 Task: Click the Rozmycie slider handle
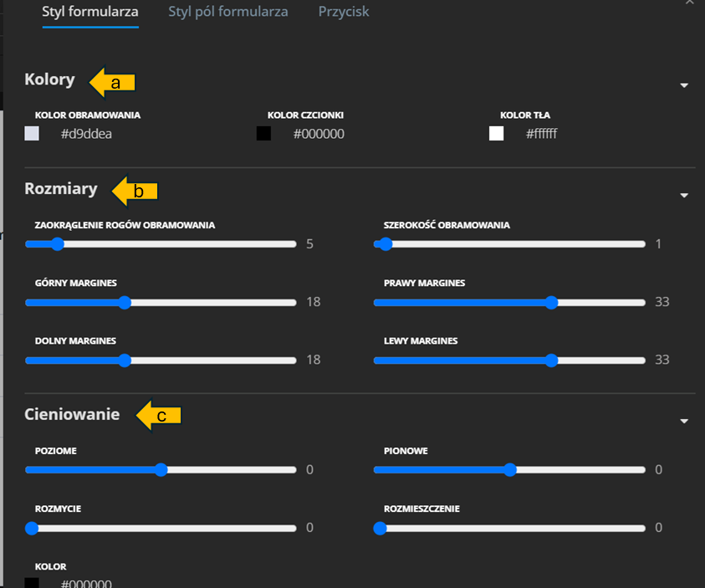32,529
